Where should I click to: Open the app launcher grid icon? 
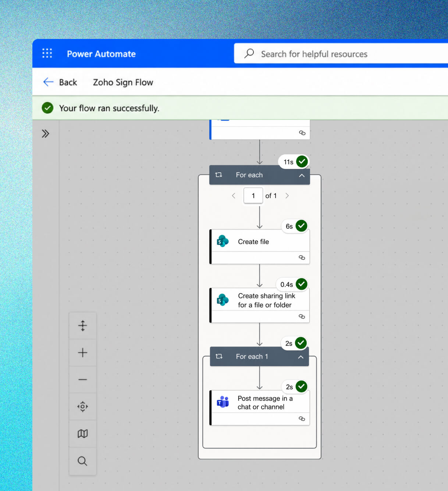click(x=47, y=53)
